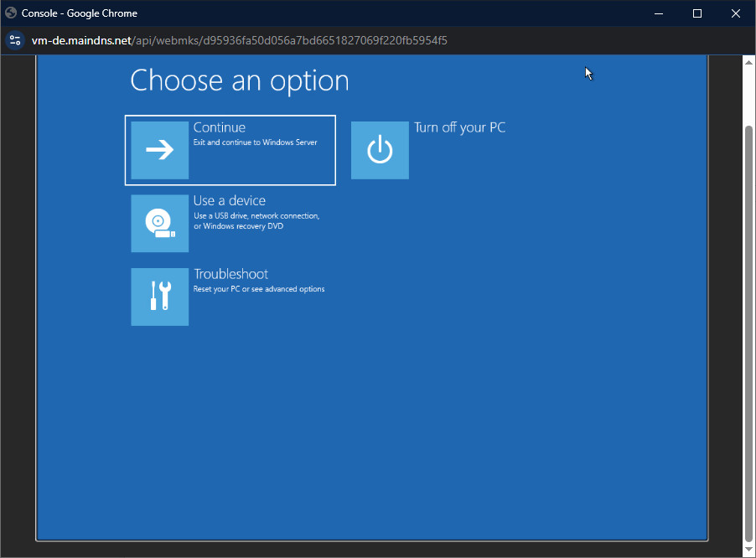Click the "Troubleshoot" option title text
The image size is (756, 558).
(230, 274)
